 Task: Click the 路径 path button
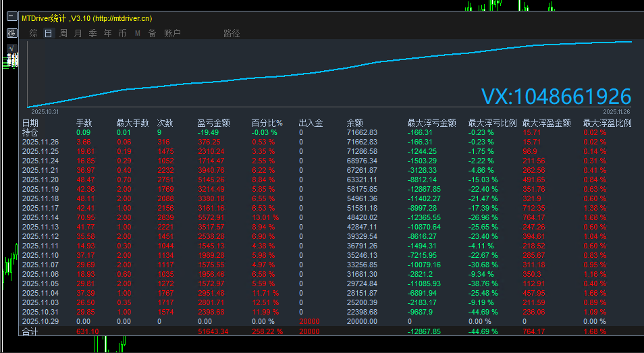(x=232, y=33)
